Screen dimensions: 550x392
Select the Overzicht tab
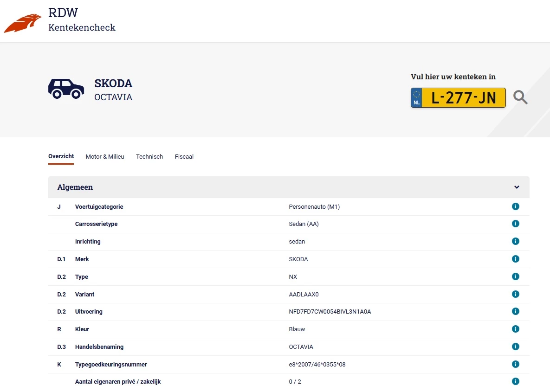click(61, 156)
